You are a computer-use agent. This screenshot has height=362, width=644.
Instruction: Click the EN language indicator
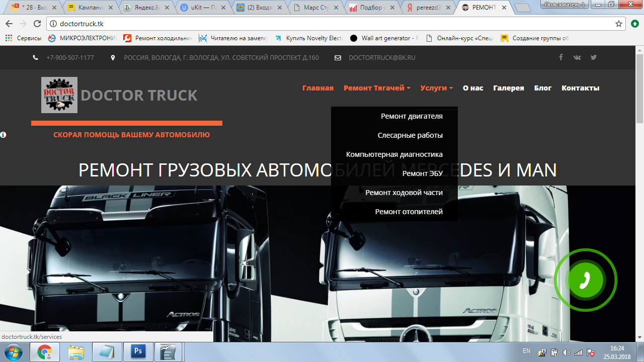(x=526, y=350)
